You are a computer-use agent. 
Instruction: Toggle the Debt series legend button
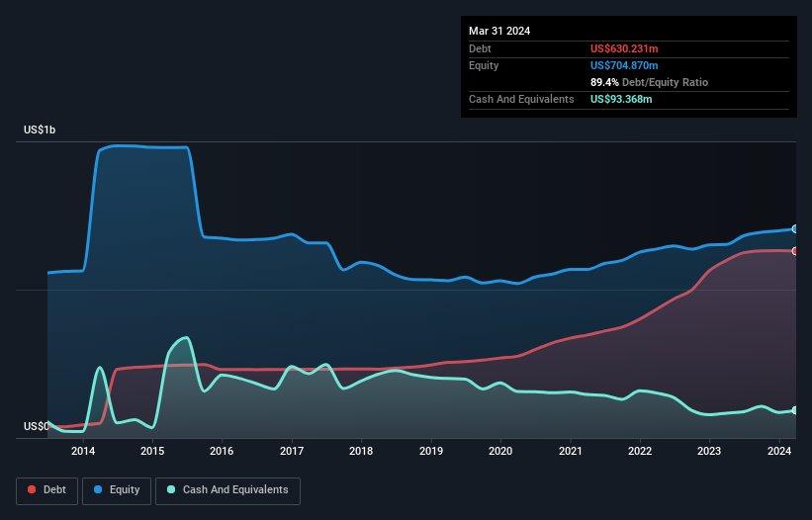click(x=47, y=490)
